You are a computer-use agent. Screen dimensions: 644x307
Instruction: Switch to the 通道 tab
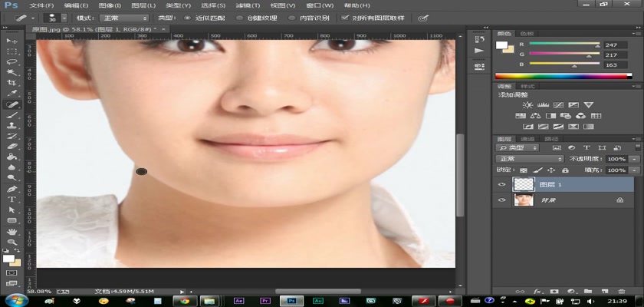(527, 139)
